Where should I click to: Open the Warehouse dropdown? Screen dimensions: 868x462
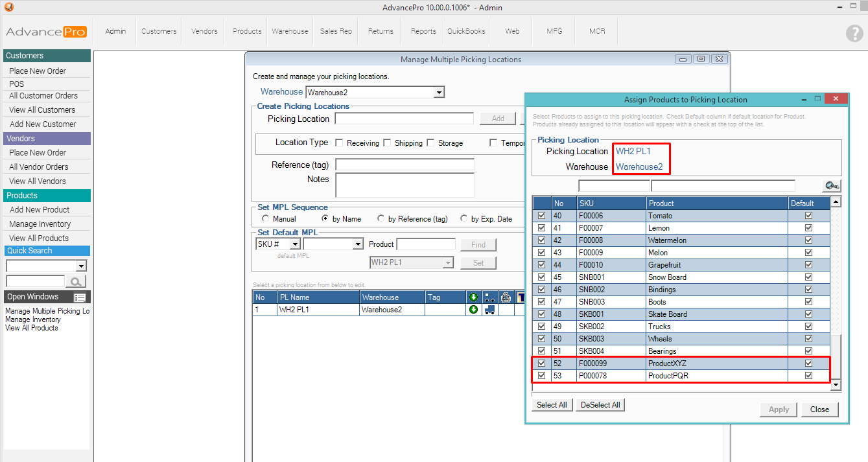pos(439,93)
